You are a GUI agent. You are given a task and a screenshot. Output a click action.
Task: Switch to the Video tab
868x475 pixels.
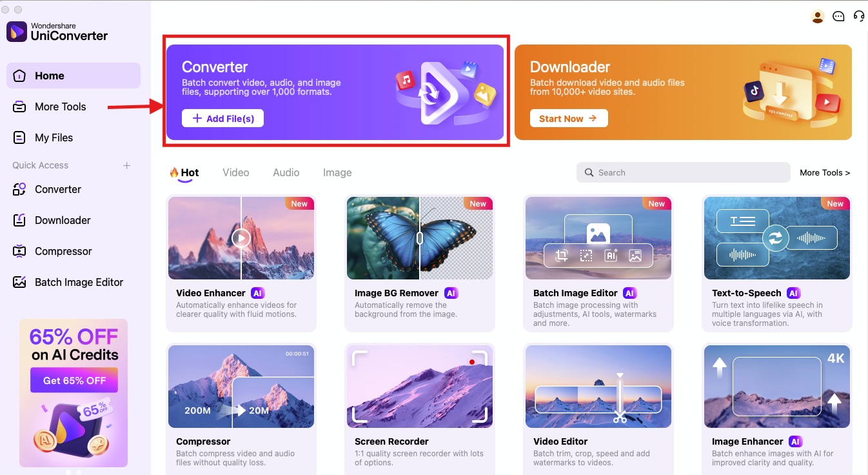pyautogui.click(x=235, y=172)
